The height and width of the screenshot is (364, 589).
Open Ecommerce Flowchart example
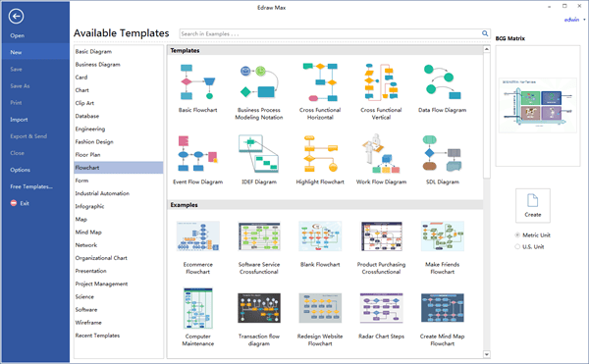click(197, 247)
